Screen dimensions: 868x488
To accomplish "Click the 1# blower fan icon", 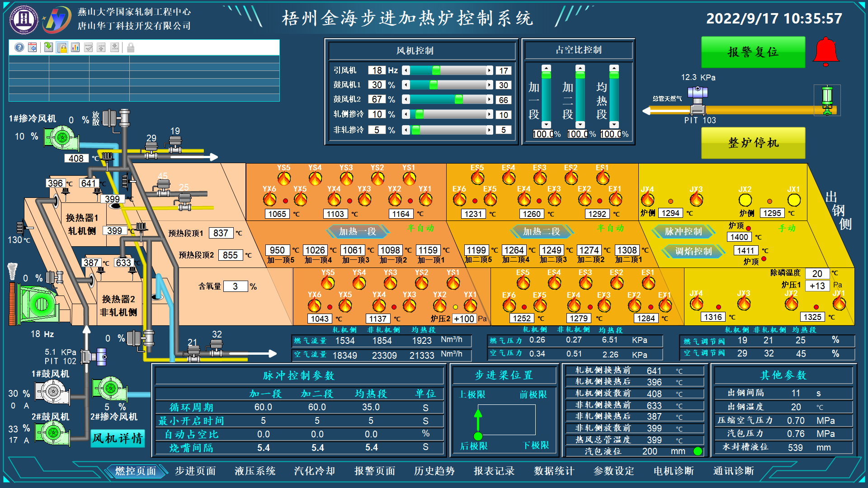I will [52, 391].
